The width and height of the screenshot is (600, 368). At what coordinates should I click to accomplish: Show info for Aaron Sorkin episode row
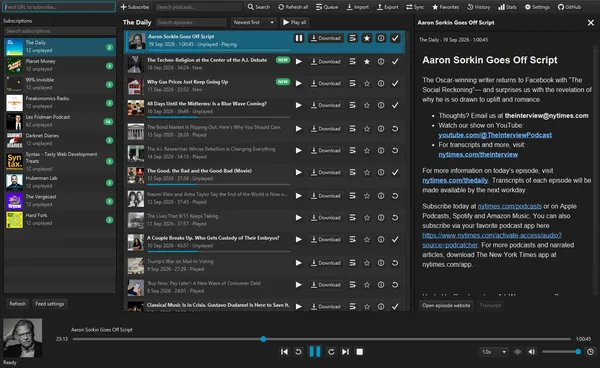(x=381, y=38)
